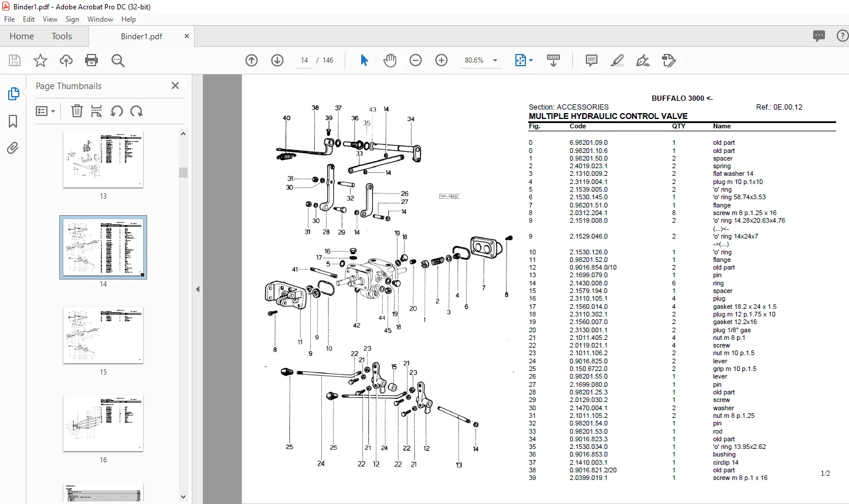Open the find text magnifier tool

(118, 60)
